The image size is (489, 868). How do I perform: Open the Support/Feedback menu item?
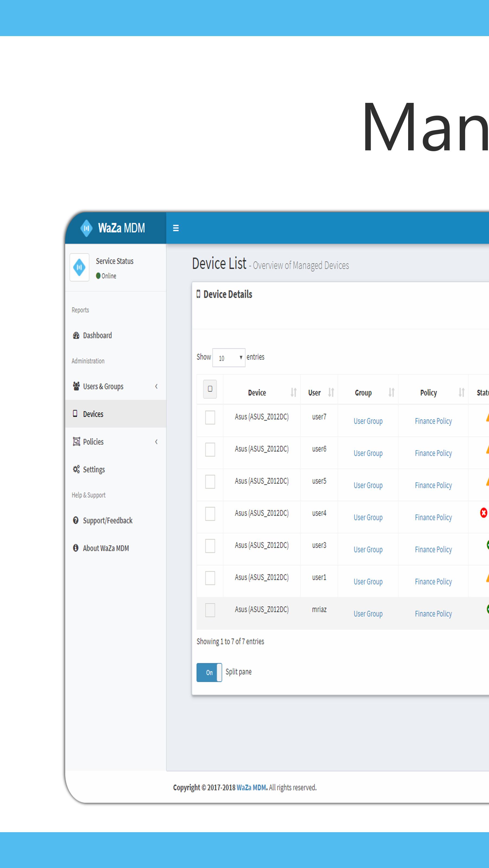116,520
